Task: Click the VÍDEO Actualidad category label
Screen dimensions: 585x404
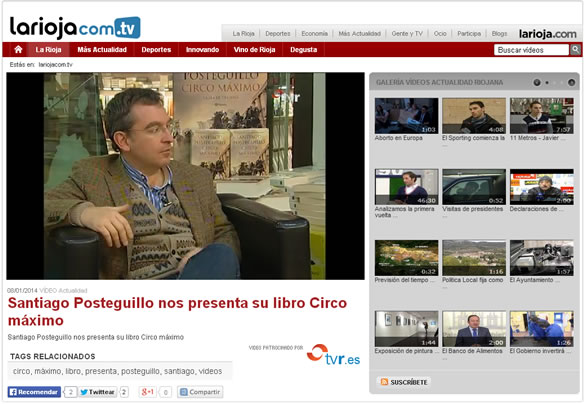Action: [x=63, y=291]
